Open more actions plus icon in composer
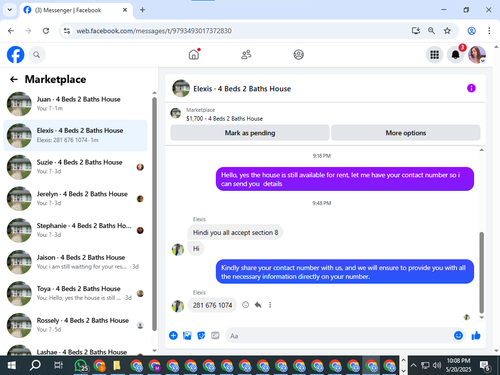This screenshot has height=375, width=500. 173,335
